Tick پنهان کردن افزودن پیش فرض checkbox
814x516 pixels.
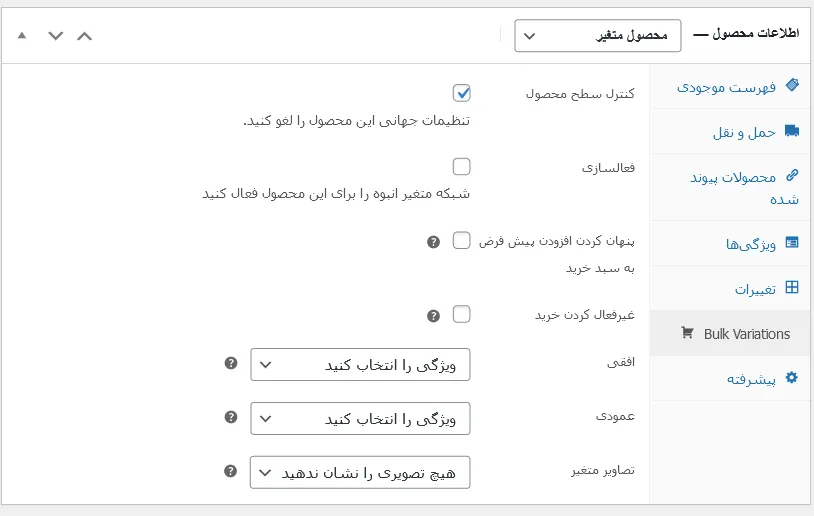point(462,240)
